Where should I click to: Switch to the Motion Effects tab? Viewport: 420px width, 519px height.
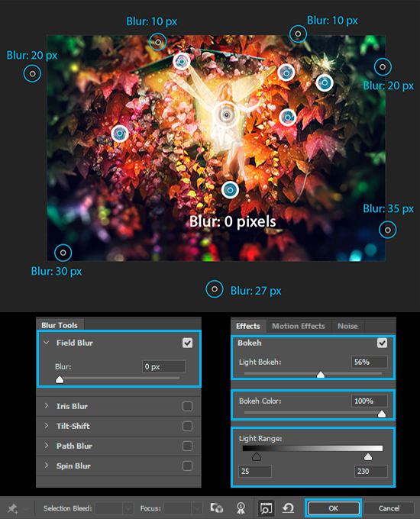coord(299,326)
